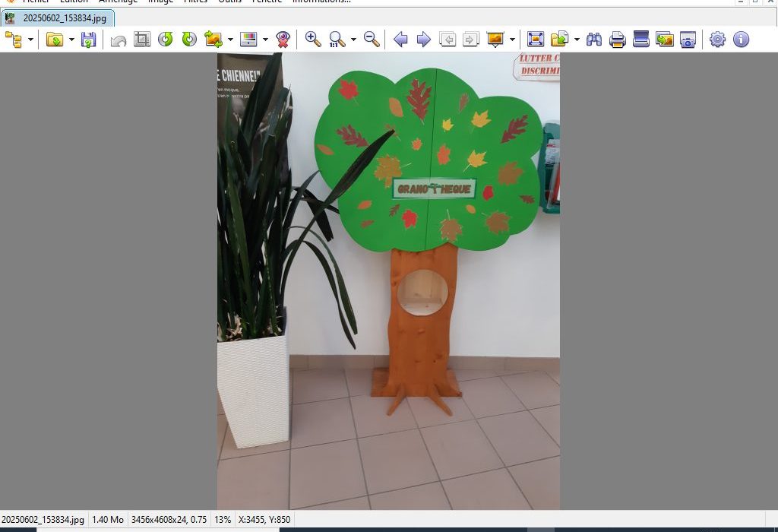
Task: Click the Scanner acquire icon
Action: pos(641,40)
